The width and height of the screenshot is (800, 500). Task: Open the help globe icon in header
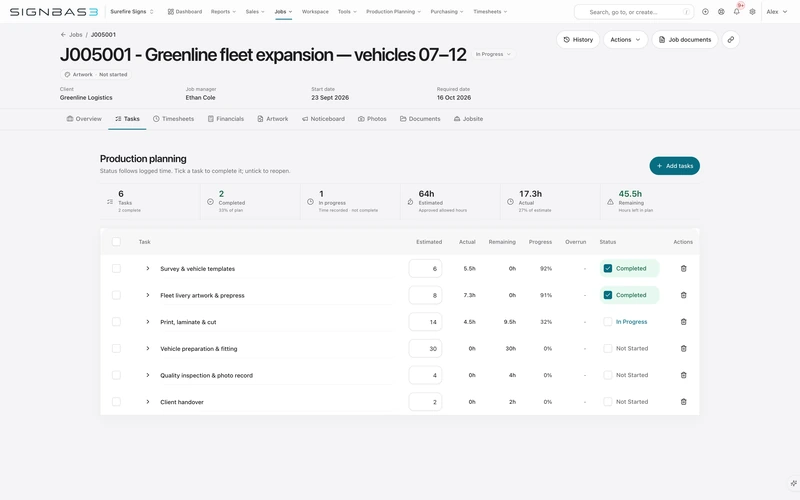(721, 12)
